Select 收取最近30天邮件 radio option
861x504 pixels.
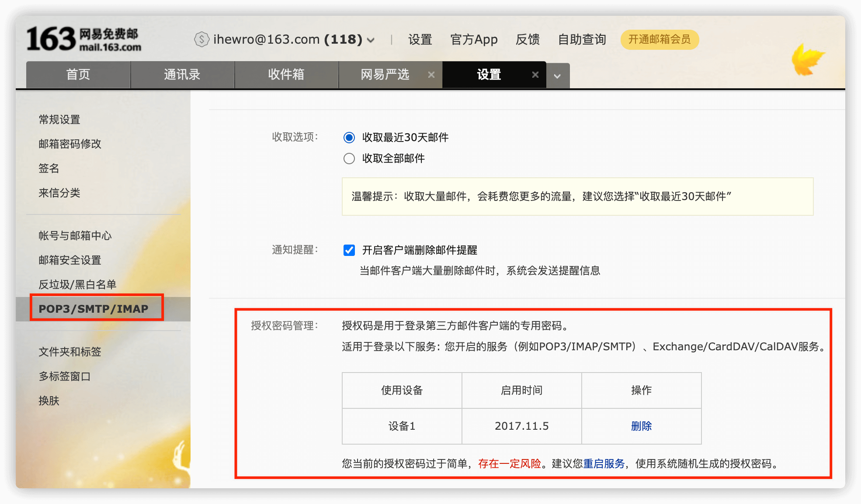349,138
